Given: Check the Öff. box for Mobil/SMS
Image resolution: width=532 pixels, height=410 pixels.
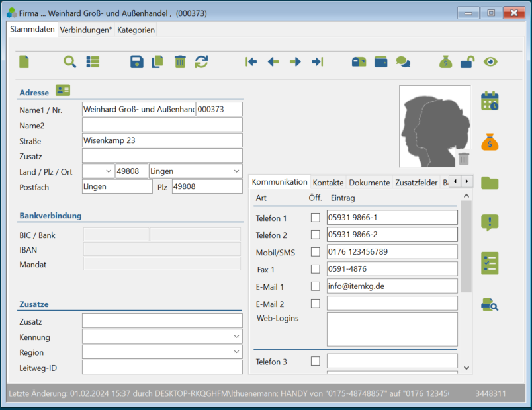Looking at the screenshot, I should (x=315, y=252).
